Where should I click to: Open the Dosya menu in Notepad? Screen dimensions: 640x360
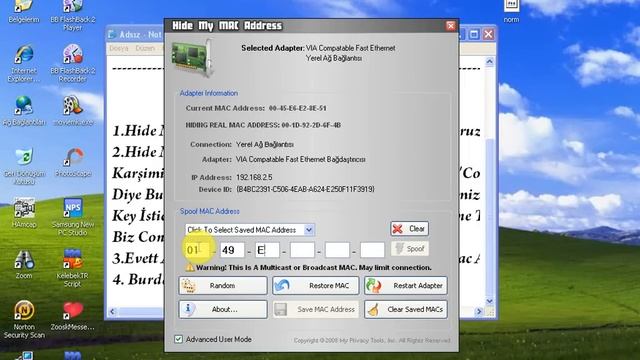119,48
